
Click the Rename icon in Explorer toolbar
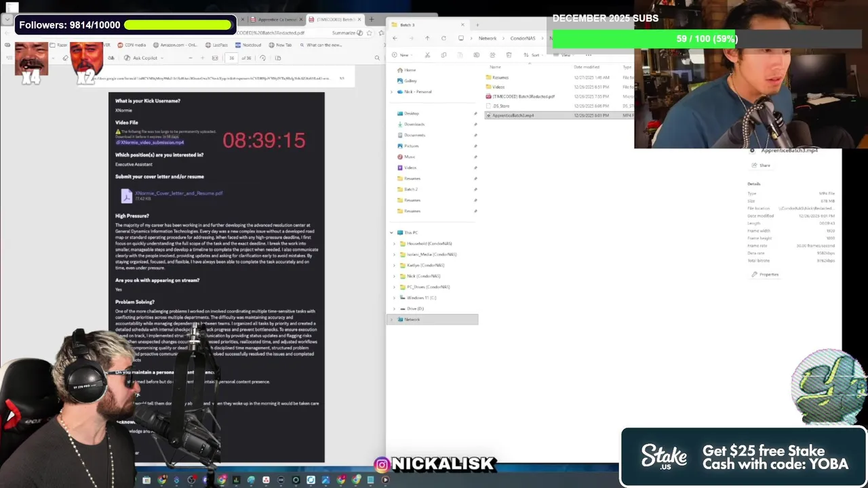[476, 55]
